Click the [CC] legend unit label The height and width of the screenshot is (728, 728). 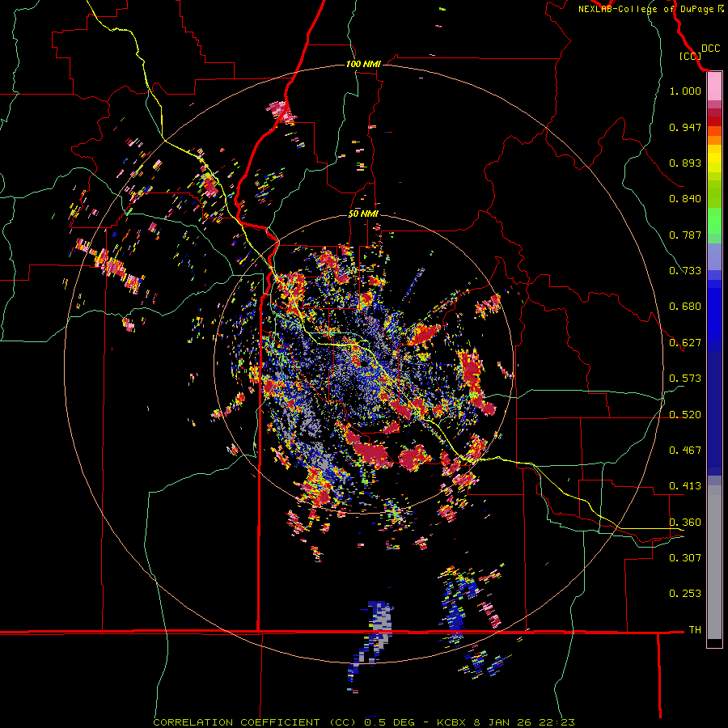pyautogui.click(x=690, y=56)
